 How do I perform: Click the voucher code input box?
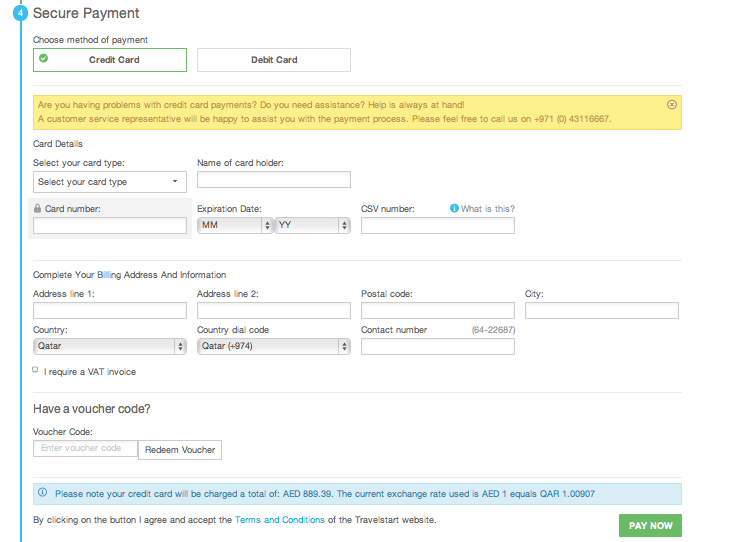86,448
